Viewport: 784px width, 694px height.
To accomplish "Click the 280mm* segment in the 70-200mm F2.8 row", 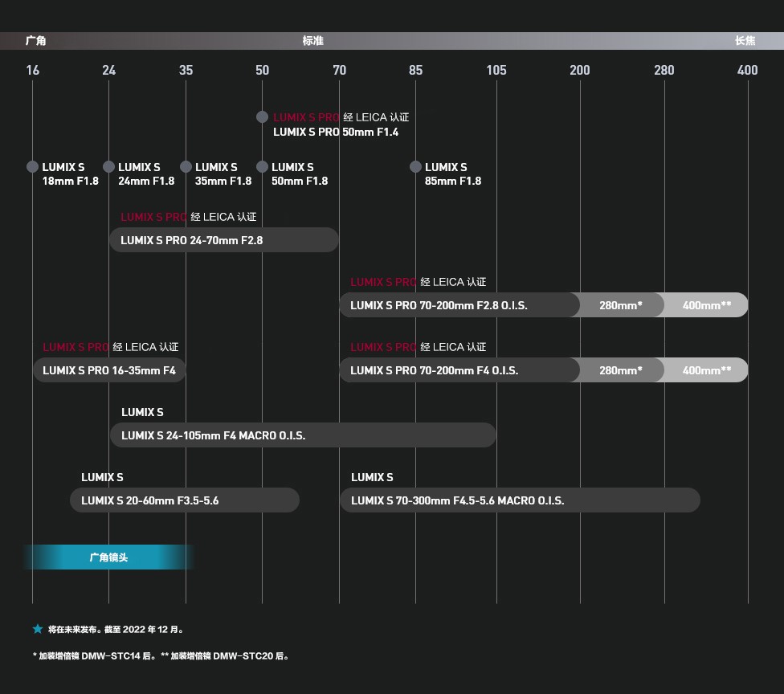I will tap(622, 305).
